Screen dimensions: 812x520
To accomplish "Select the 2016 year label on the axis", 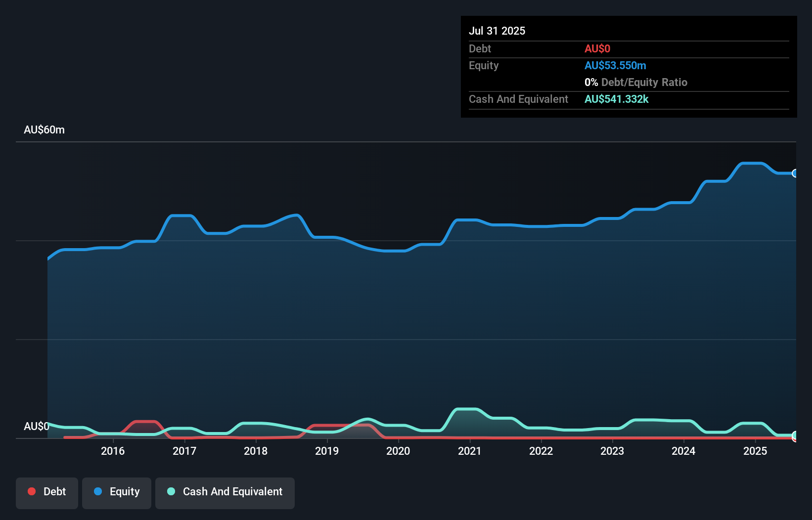I will 113,451.
